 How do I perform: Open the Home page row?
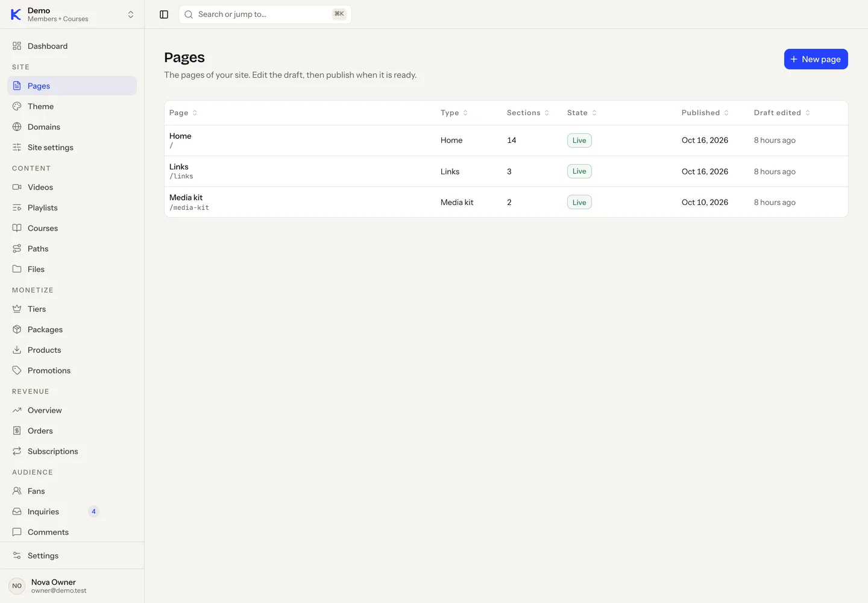coord(506,140)
